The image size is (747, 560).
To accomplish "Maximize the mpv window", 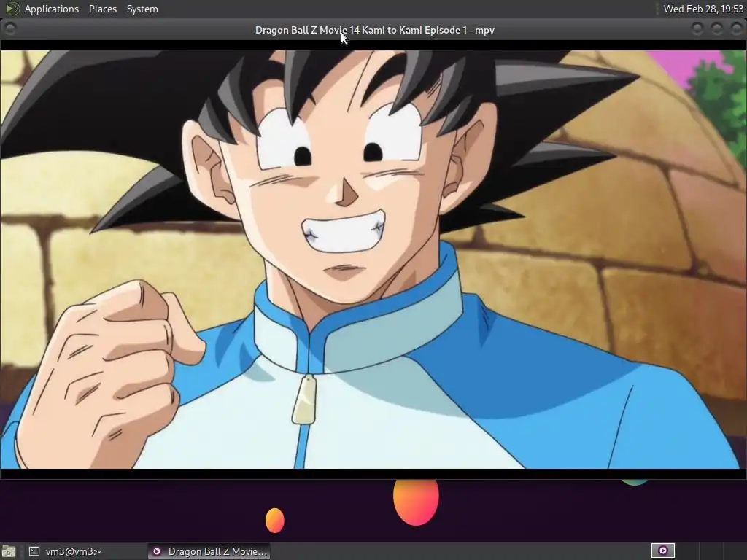I will [x=716, y=29].
